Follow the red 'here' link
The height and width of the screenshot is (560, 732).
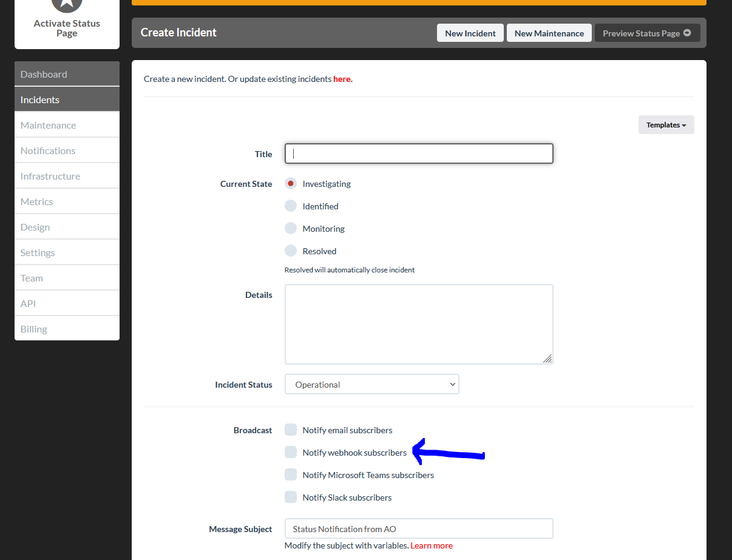click(x=342, y=79)
